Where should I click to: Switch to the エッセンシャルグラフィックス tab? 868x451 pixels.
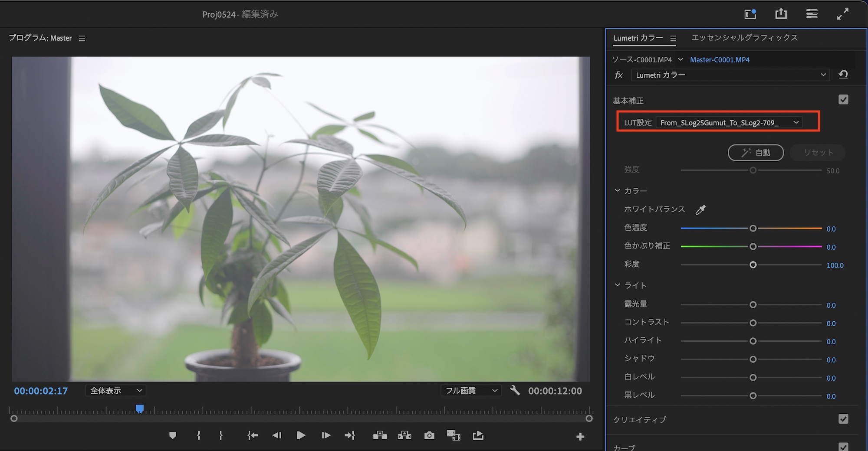744,38
